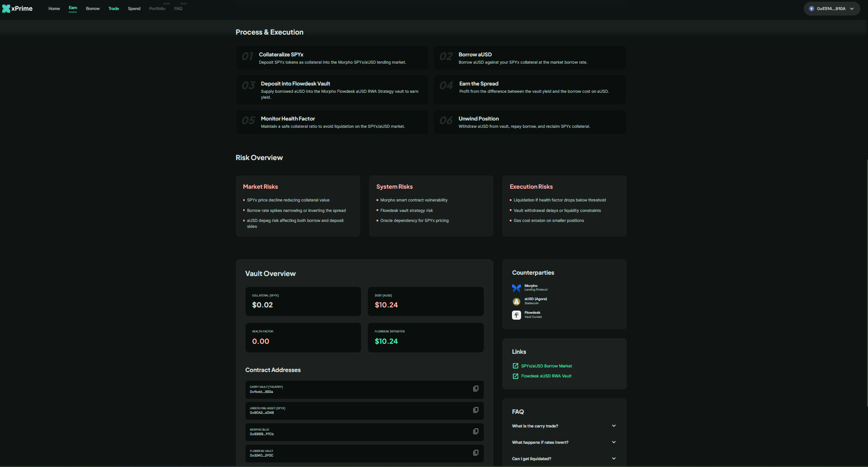The width and height of the screenshot is (868, 467).
Task: Click the 'Execution Risks' heading
Action: (x=531, y=187)
